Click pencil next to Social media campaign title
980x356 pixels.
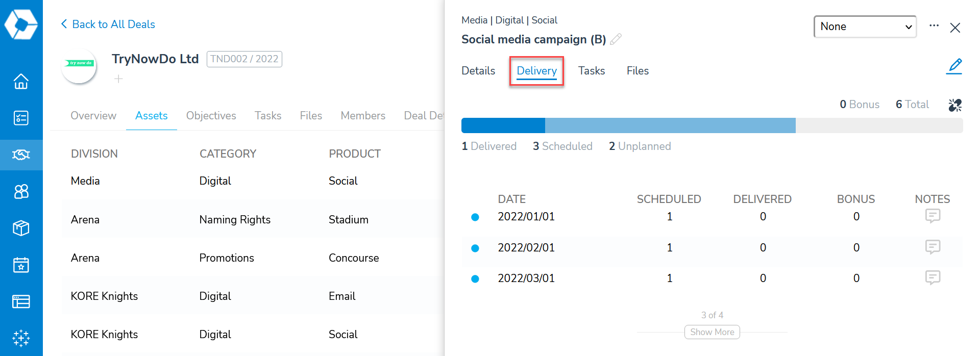(616, 39)
